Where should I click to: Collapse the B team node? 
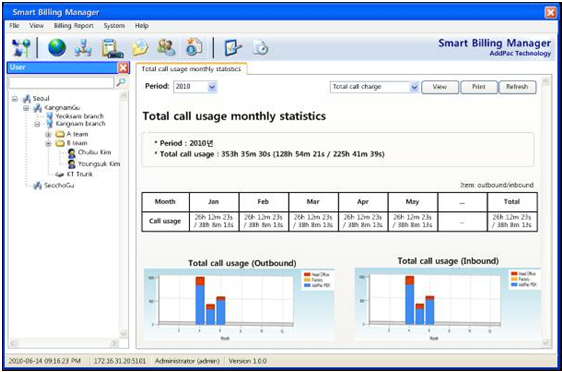pos(48,143)
